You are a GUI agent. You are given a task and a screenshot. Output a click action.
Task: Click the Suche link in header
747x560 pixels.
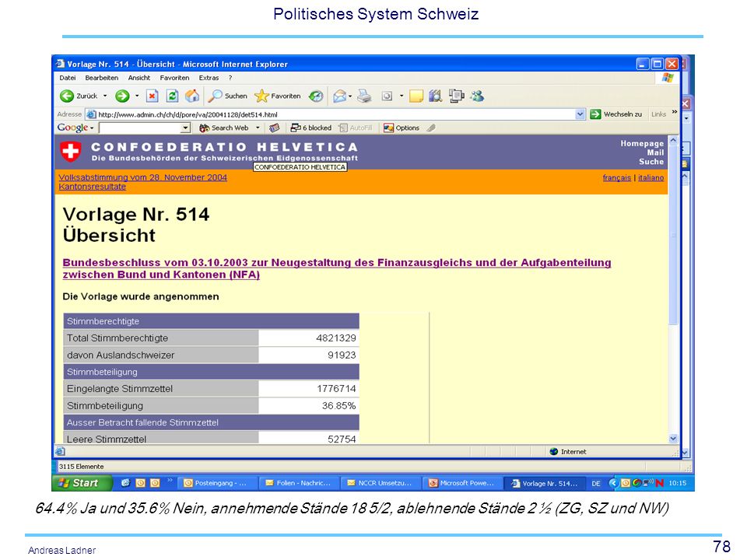[651, 162]
